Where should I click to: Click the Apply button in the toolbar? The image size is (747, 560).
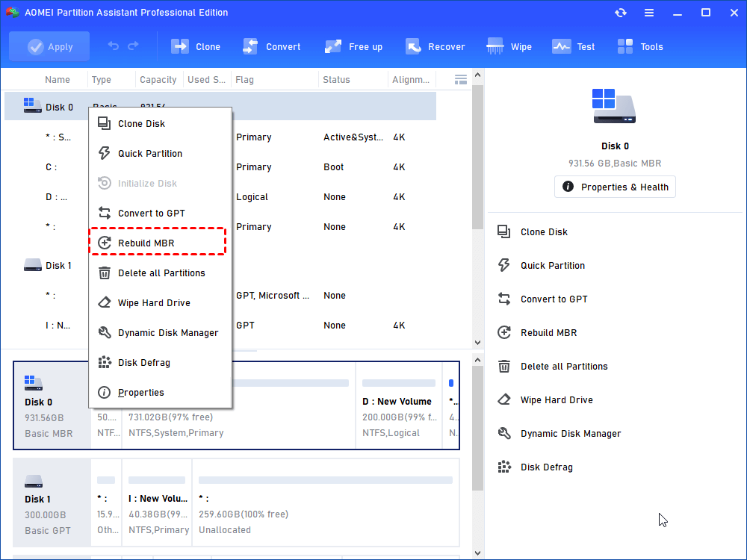pyautogui.click(x=49, y=46)
